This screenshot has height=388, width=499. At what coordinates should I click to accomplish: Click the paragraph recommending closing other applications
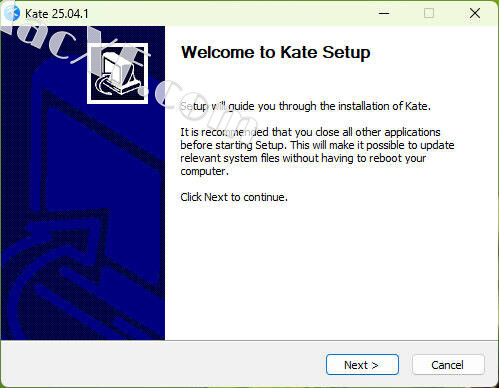(317, 152)
